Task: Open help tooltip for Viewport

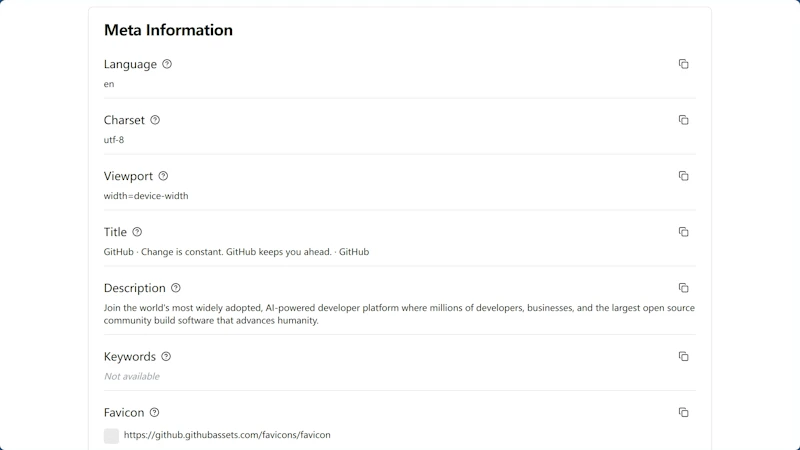Action: coord(163,176)
